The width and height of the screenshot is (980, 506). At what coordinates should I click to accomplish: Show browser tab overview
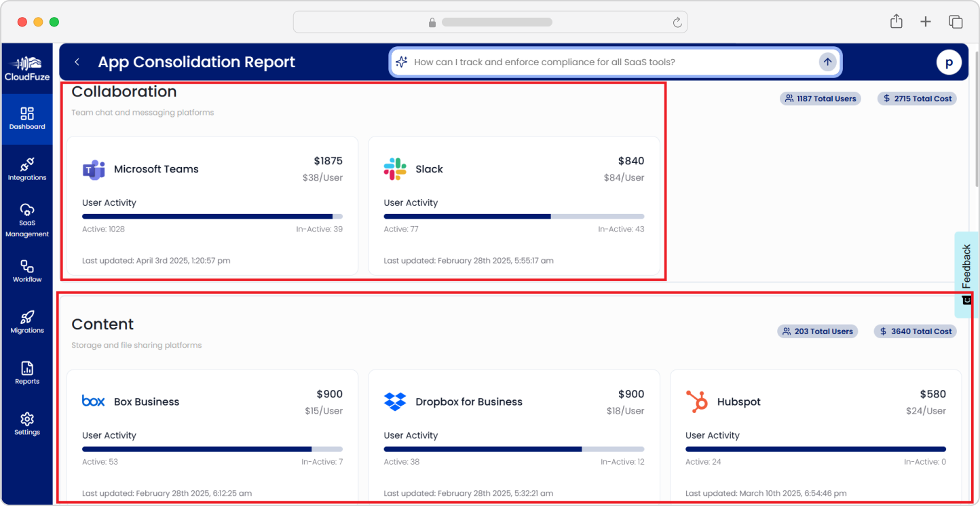(x=956, y=22)
